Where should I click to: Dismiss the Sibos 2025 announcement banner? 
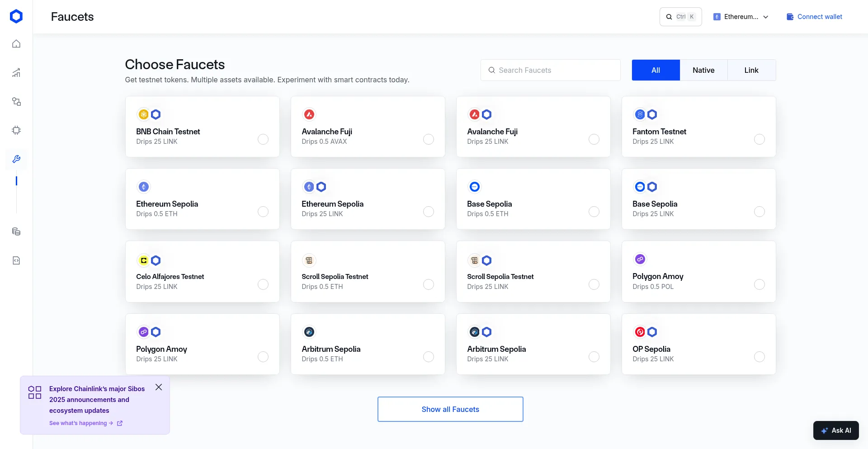click(x=159, y=387)
